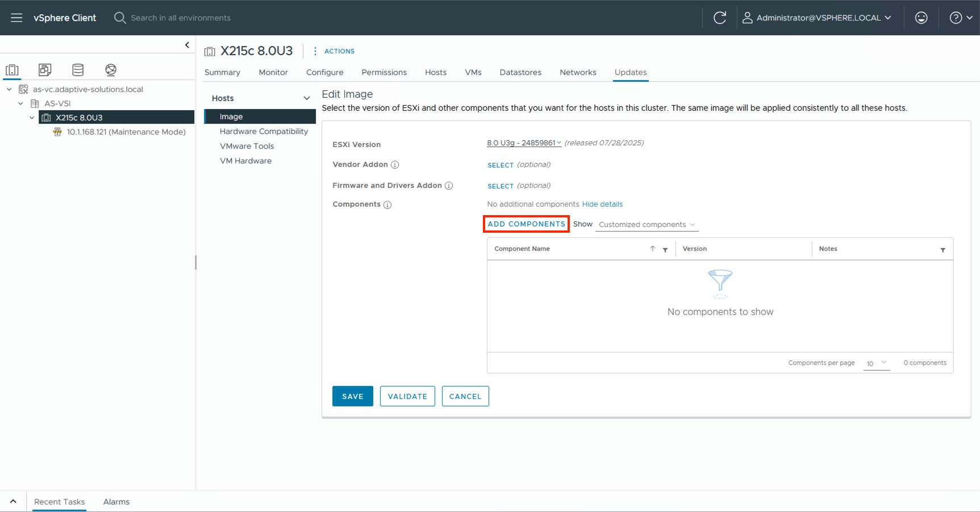Viewport: 980px width, 512px height.
Task: View the Firmware and Drivers Addon info tooltip
Action: tap(449, 186)
